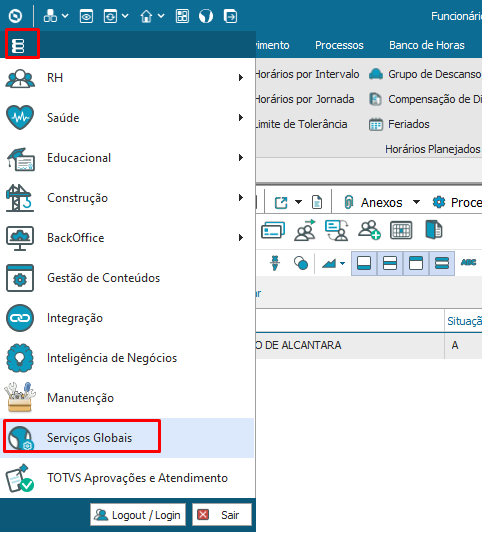The width and height of the screenshot is (482, 550).
Task: Click the Logout / Login button
Action: [x=138, y=515]
